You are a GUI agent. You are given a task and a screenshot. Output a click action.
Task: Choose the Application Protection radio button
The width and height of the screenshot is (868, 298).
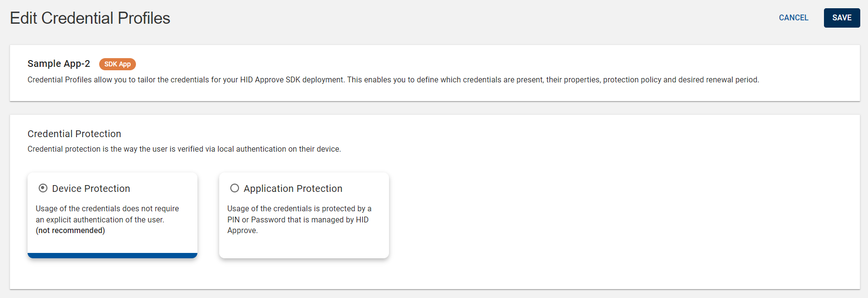click(235, 188)
